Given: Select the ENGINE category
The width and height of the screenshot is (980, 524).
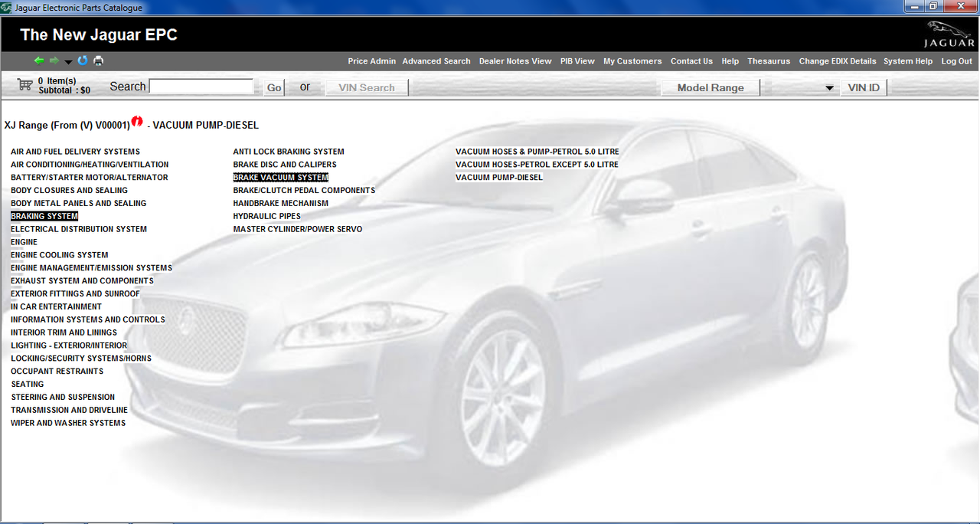Looking at the screenshot, I should (x=24, y=243).
